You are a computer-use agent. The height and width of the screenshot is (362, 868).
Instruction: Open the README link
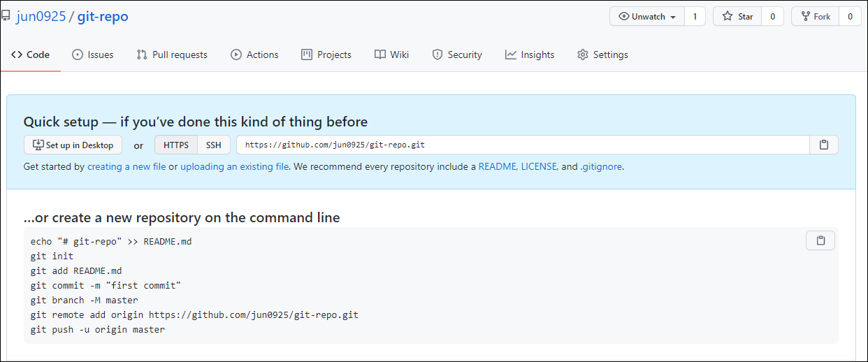click(x=498, y=167)
